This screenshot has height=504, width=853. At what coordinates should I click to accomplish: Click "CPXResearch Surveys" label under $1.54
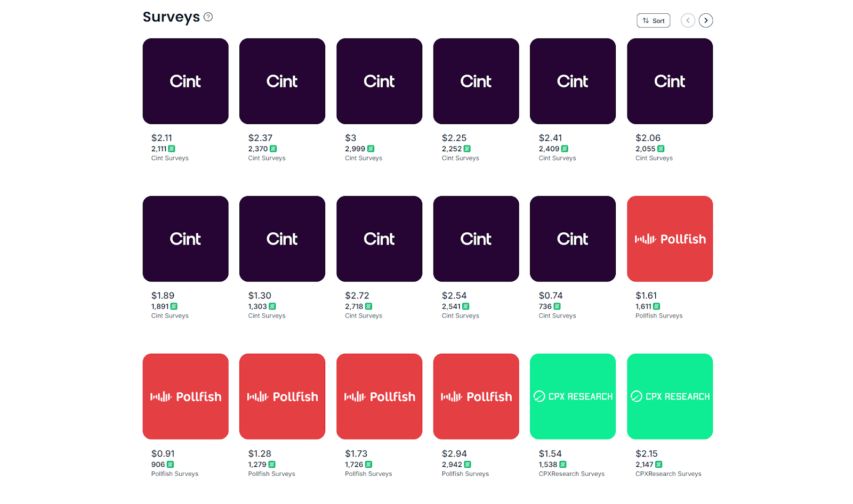pyautogui.click(x=572, y=474)
